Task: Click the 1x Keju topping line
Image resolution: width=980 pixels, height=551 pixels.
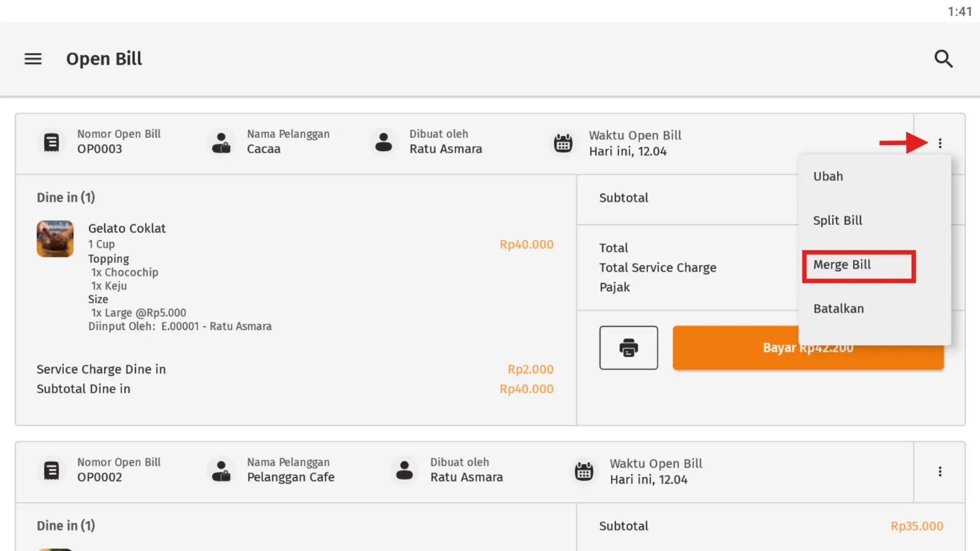Action: (x=109, y=286)
